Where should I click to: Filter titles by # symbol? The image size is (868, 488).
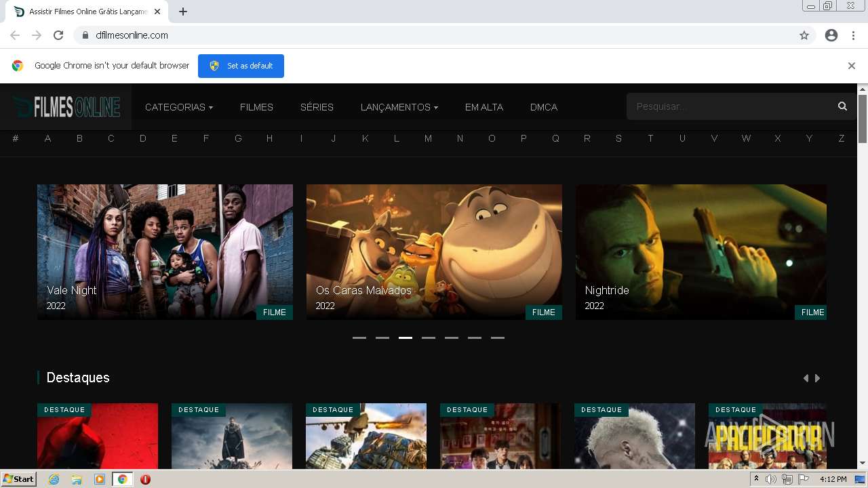[x=16, y=138]
